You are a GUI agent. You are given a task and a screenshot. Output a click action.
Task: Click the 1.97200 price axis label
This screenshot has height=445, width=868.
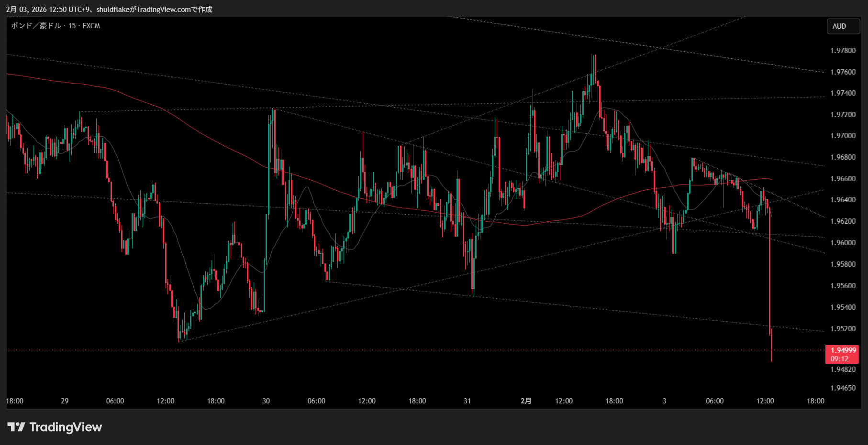pos(843,115)
